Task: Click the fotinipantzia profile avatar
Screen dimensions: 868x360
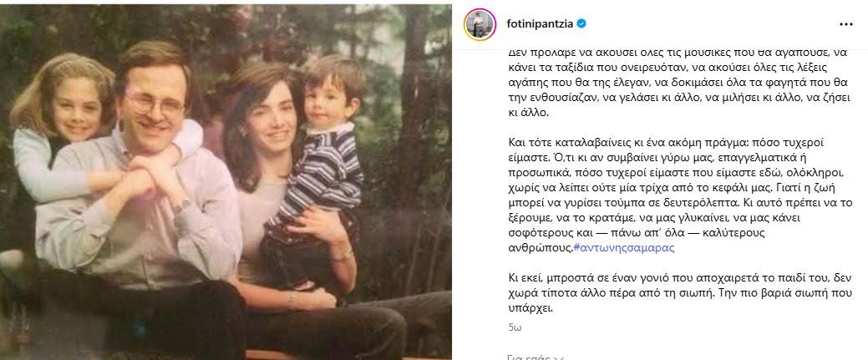Action: tap(480, 24)
